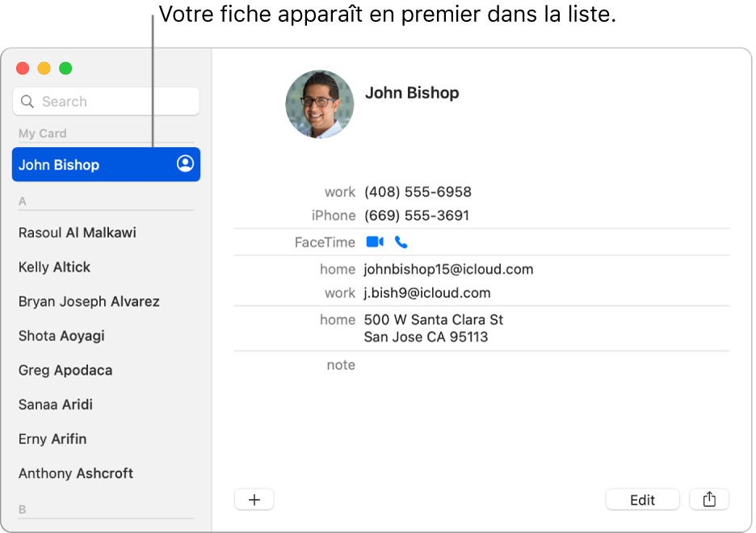Click iPhone number (669) 555-3691

417,216
